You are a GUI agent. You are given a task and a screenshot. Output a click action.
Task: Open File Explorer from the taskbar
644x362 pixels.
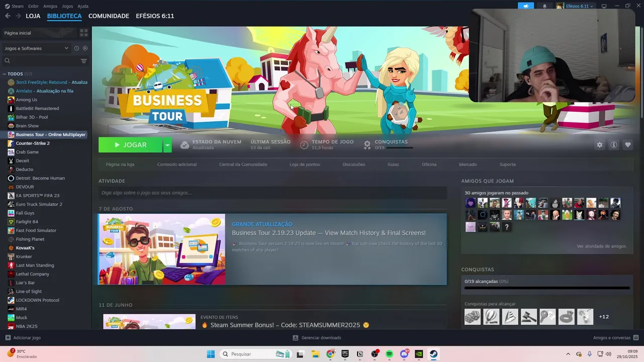point(315,354)
